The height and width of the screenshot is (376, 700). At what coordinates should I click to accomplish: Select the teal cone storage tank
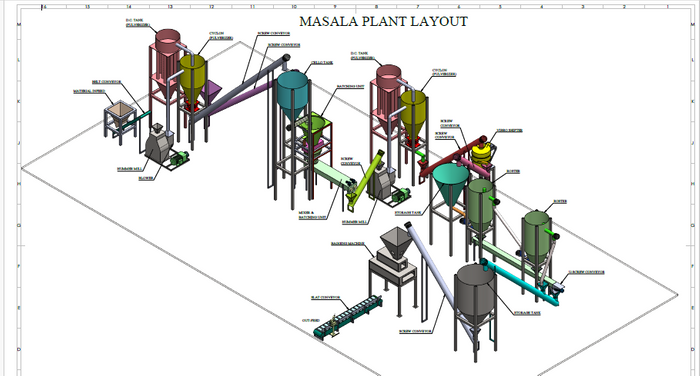(450, 184)
